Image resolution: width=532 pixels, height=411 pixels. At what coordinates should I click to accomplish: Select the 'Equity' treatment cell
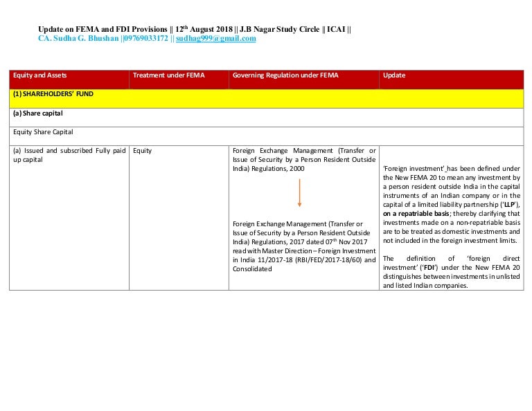pos(142,150)
